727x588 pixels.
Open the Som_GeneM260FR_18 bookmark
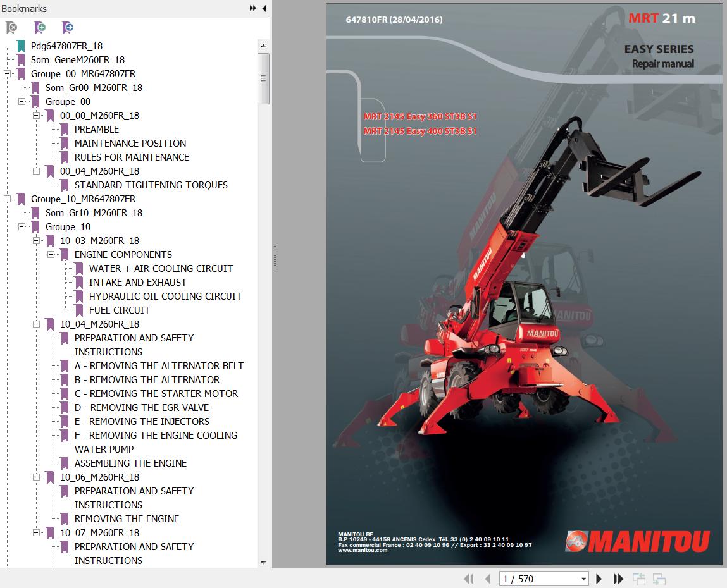(77, 60)
